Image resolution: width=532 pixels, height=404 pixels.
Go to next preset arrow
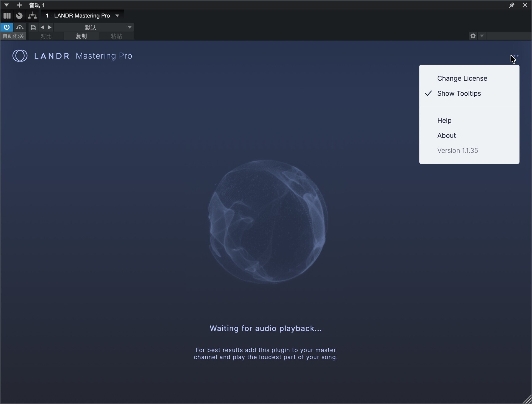(50, 27)
